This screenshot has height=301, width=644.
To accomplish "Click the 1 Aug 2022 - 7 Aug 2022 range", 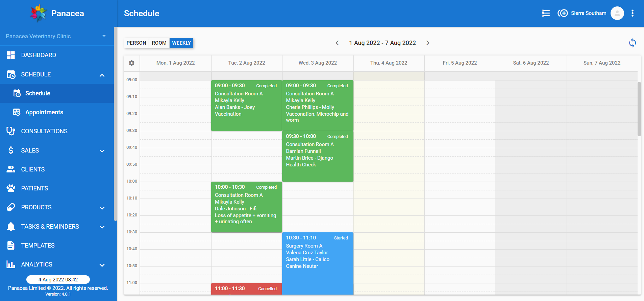I will tap(382, 43).
